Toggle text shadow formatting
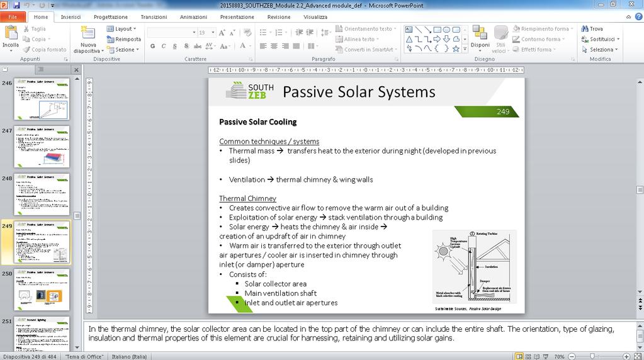Screen dimensions: 644x360 tap(186, 46)
